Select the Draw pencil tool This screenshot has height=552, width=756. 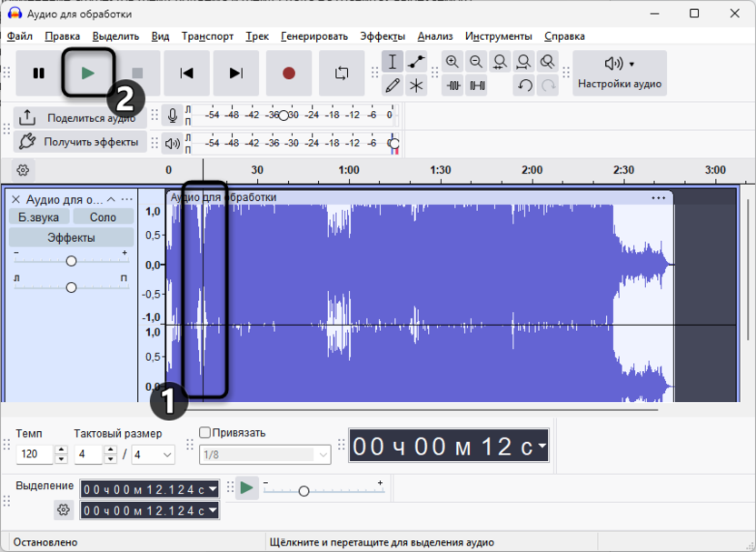(x=393, y=85)
